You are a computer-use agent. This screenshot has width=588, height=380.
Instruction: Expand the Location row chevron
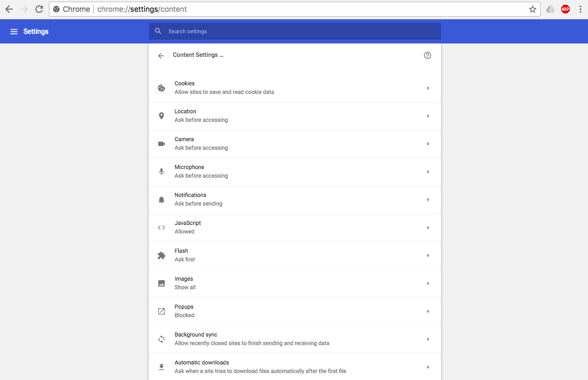click(x=428, y=116)
